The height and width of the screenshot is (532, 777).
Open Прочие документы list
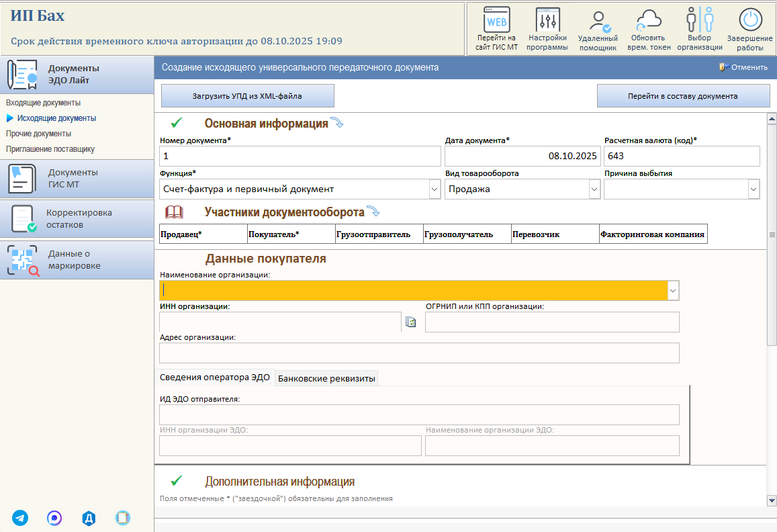tap(39, 134)
